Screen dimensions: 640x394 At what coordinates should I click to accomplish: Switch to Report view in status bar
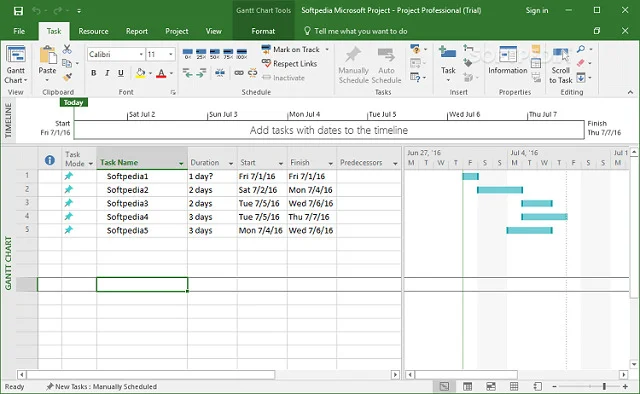click(x=538, y=386)
